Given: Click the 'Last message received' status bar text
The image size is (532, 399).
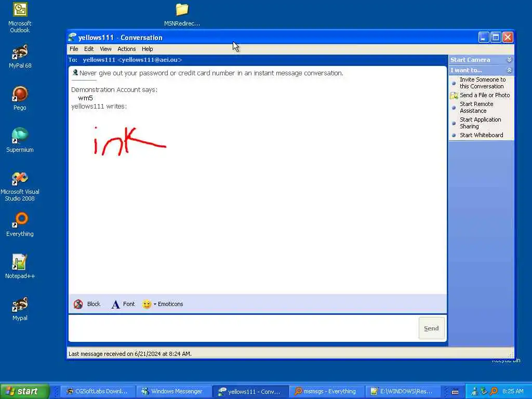Looking at the screenshot, I should (130, 354).
